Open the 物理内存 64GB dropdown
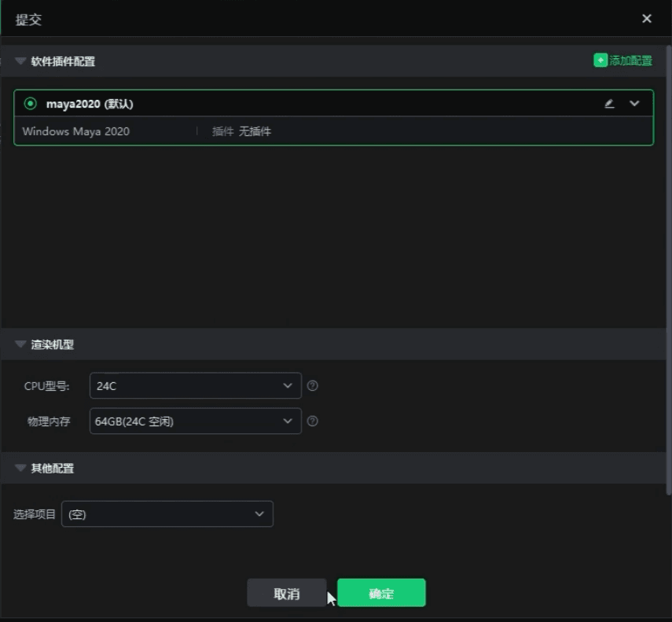The height and width of the screenshot is (622, 672). pyautogui.click(x=195, y=421)
